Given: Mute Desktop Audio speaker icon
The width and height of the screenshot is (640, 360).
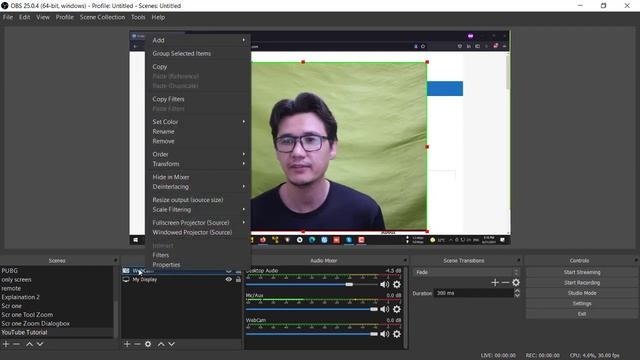Looking at the screenshot, I should 384,284.
